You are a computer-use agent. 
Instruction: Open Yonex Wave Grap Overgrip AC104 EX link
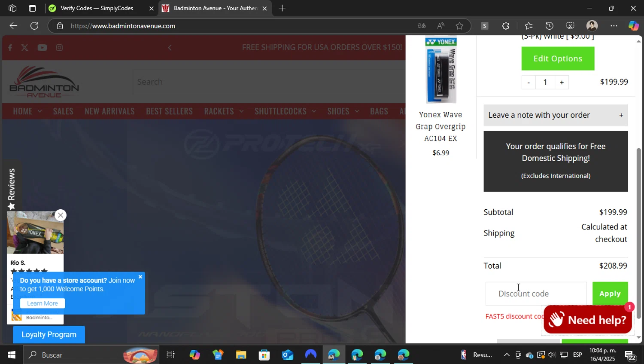(440, 126)
